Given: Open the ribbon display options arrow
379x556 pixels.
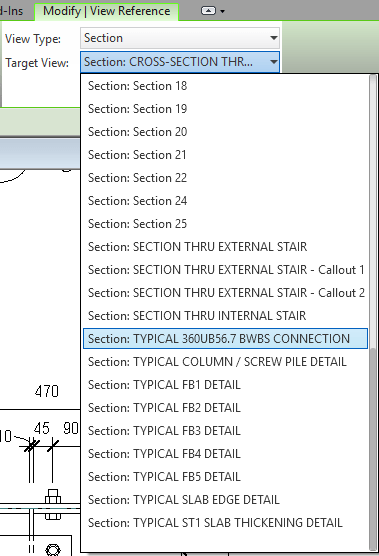Looking at the screenshot, I should click(223, 11).
